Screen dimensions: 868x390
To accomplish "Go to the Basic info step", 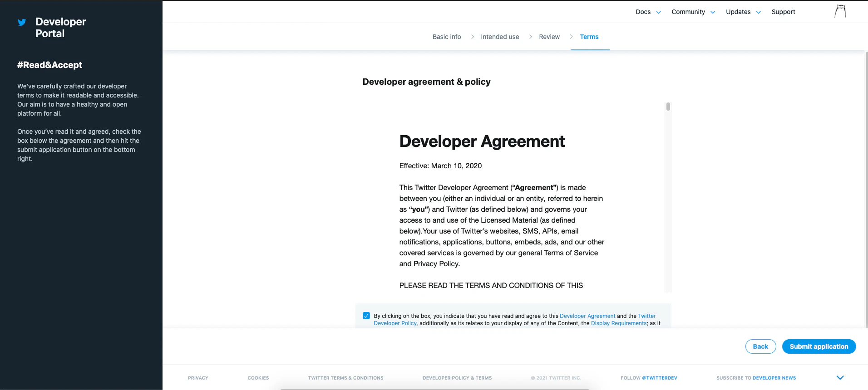I will tap(447, 37).
